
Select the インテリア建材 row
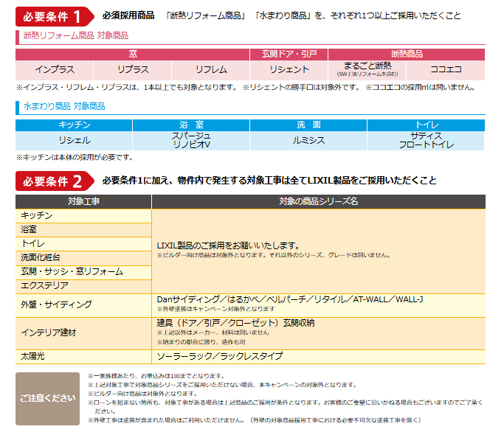[83, 333]
